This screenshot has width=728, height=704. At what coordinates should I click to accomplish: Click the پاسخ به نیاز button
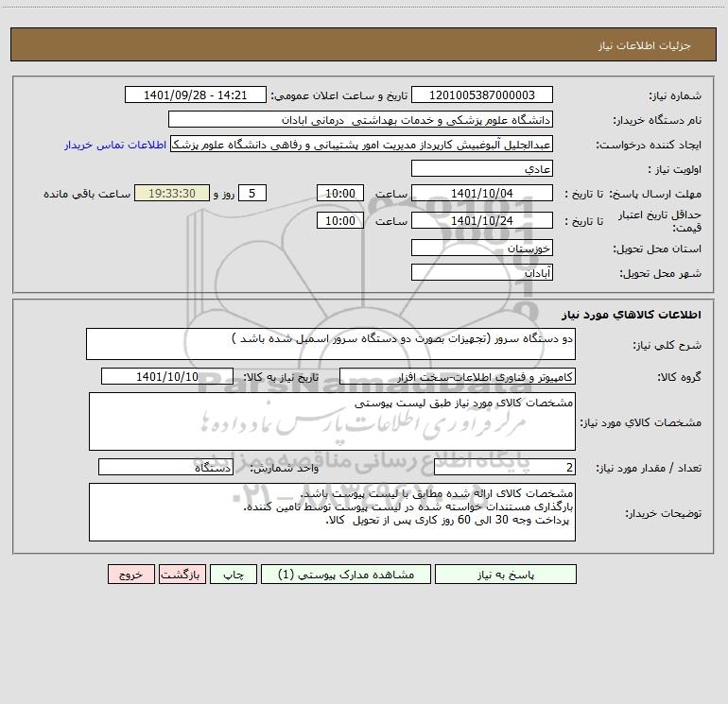point(506,574)
